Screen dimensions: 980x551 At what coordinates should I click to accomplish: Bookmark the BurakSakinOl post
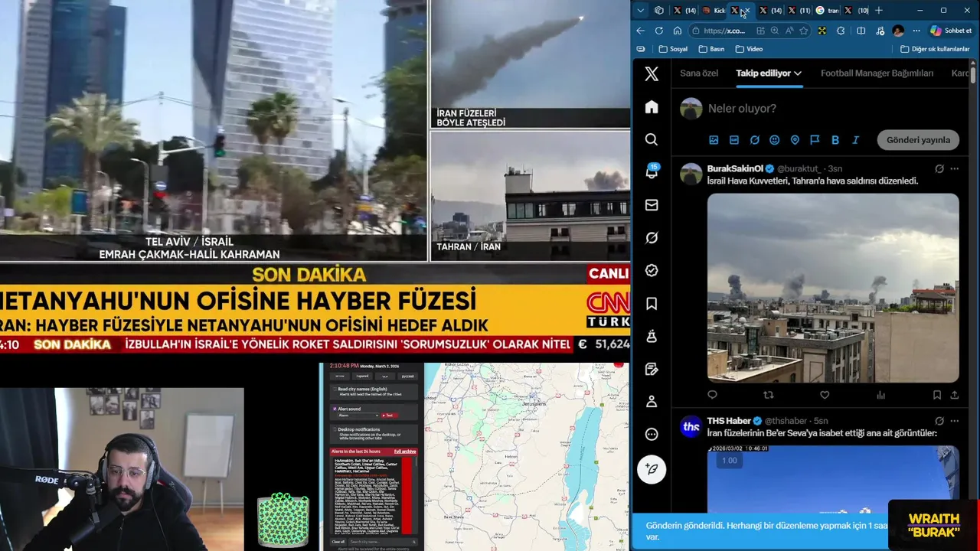tap(936, 395)
